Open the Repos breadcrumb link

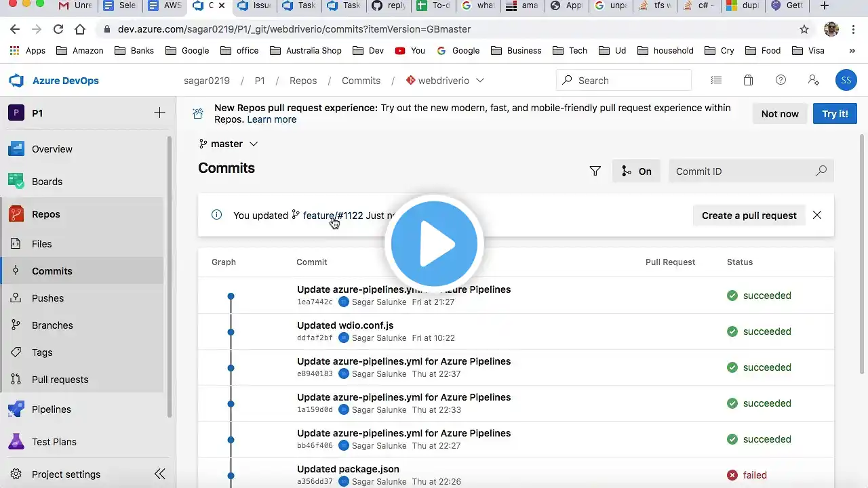(303, 80)
